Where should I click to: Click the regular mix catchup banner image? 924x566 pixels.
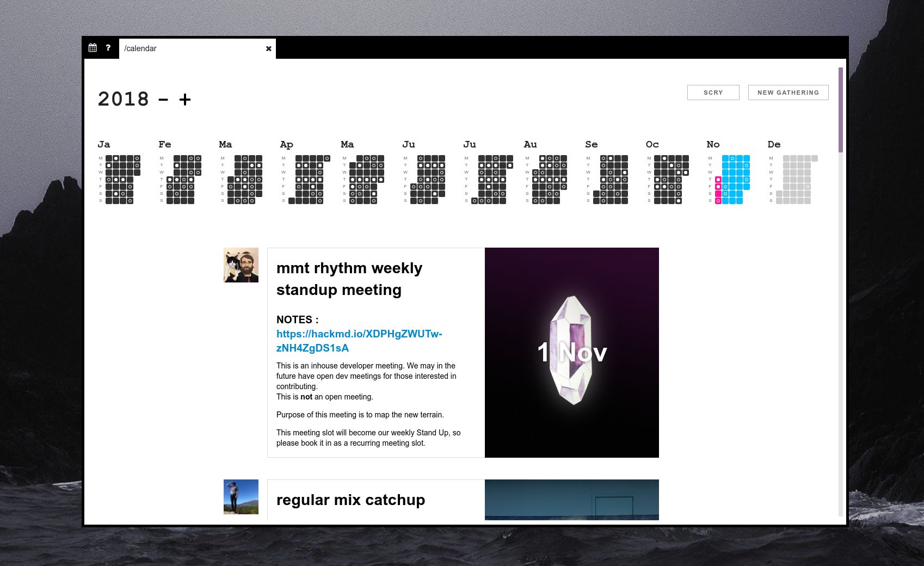(572, 500)
